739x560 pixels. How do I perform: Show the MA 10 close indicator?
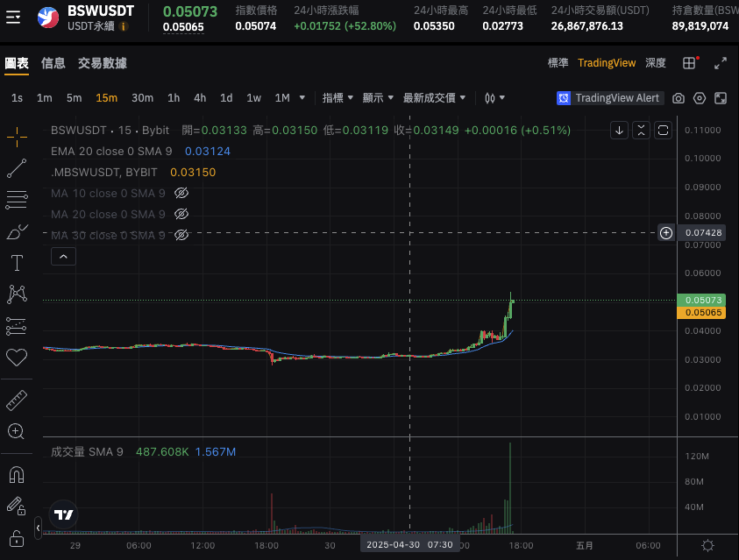click(181, 193)
